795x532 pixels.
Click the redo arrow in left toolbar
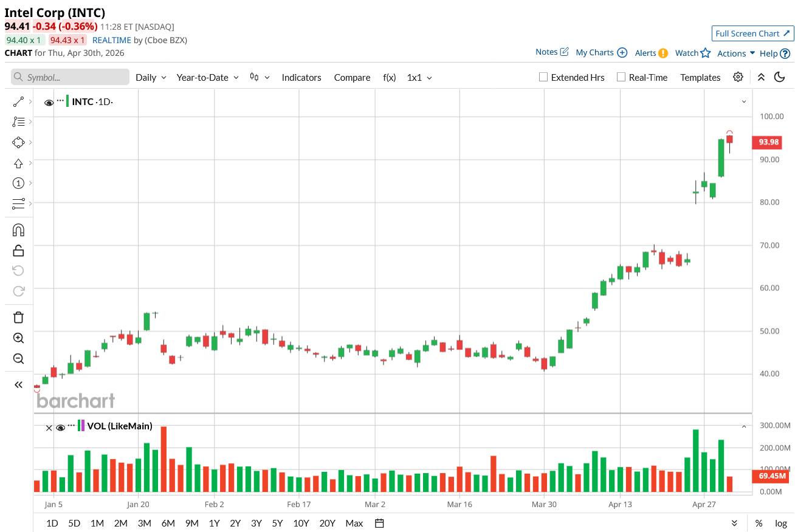tap(18, 291)
